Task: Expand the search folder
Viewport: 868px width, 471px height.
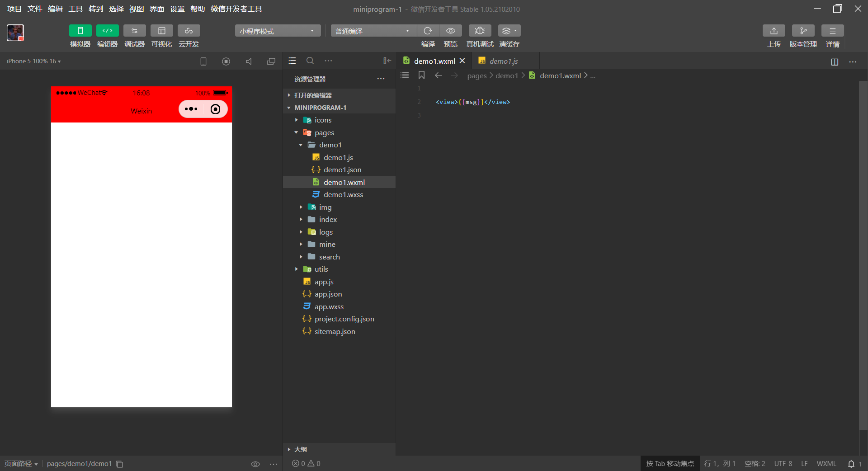Action: tap(339, 257)
